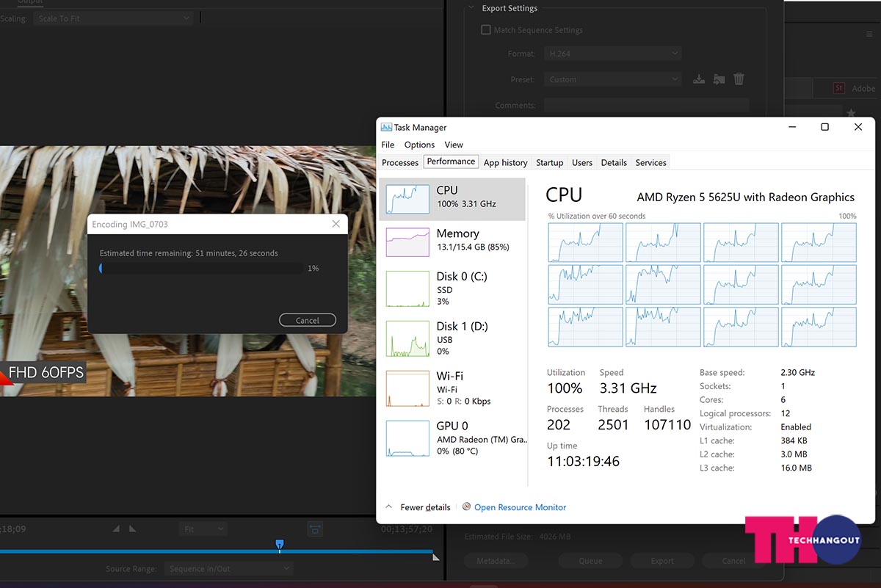Screen dimensions: 881x588
Task: Select the CPU performance graph entry
Action: pyautogui.click(x=452, y=199)
